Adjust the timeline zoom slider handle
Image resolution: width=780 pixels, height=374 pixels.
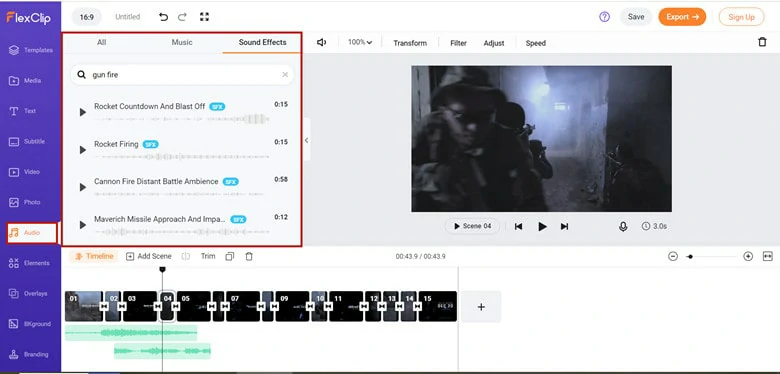point(690,257)
